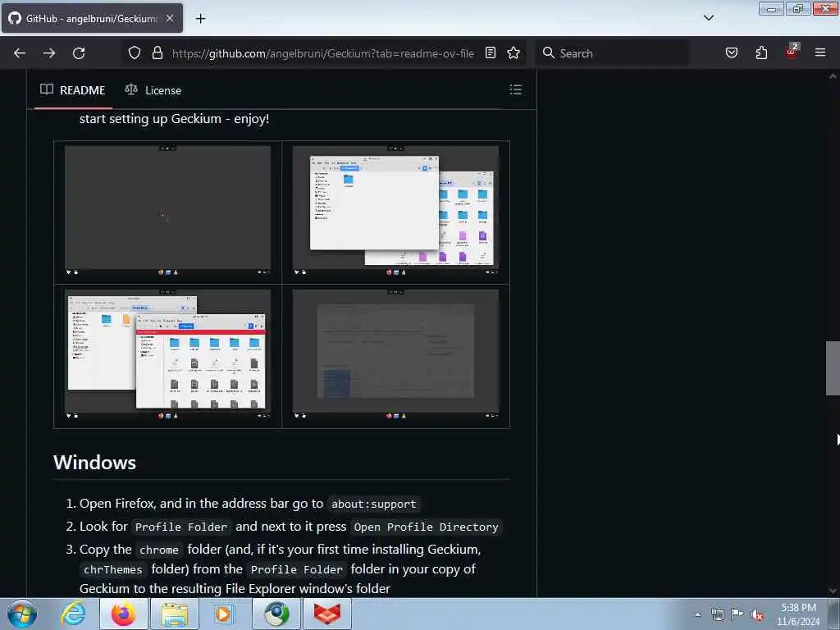Open the red fox-shaped taskbar app
Screen dimensions: 840x630
click(327, 614)
